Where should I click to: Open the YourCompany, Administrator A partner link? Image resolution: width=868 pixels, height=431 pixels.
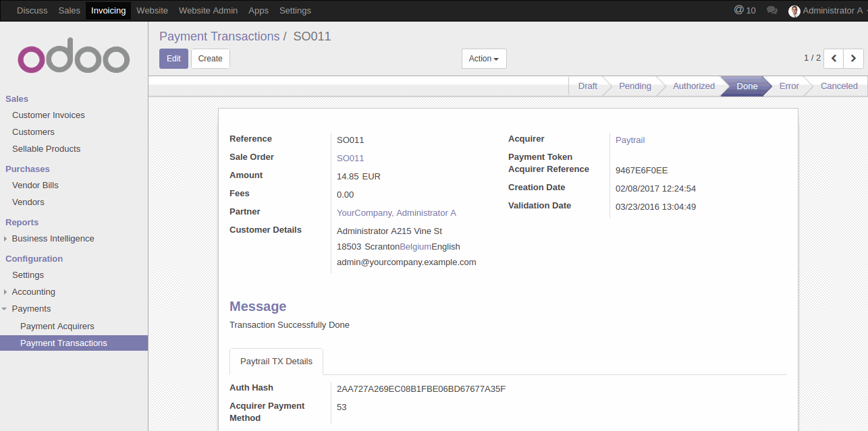coord(396,213)
